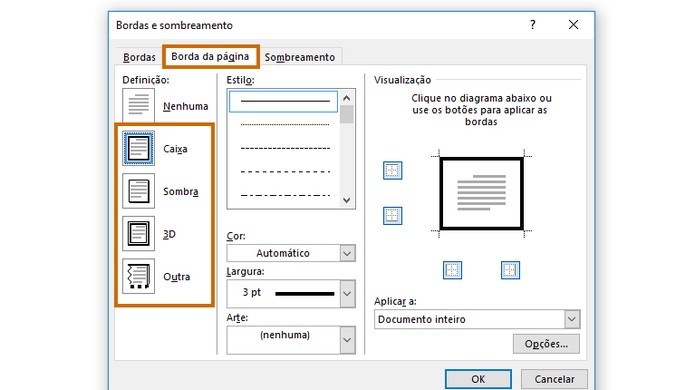This screenshot has height=390, width=695.
Task: Choose the short-dashed line style
Action: [x=285, y=148]
